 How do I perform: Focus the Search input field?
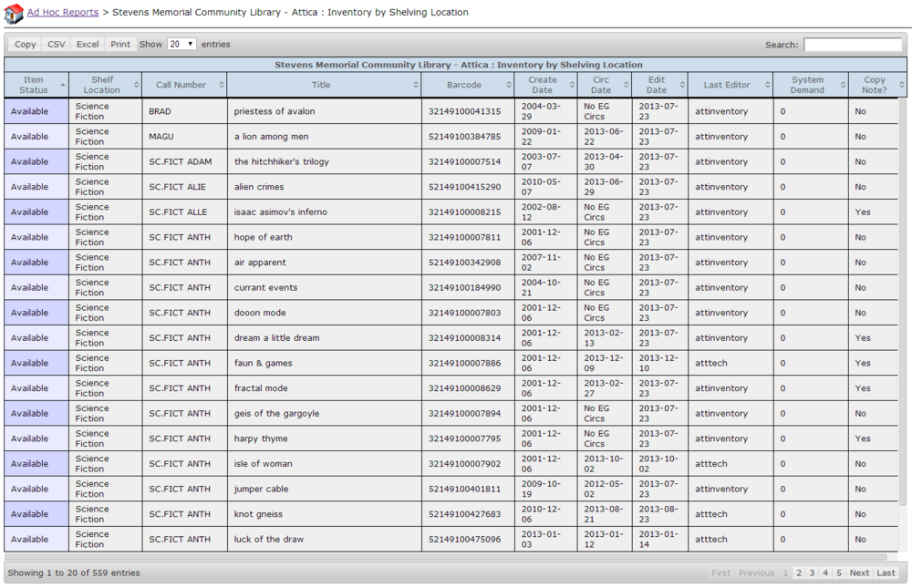853,45
